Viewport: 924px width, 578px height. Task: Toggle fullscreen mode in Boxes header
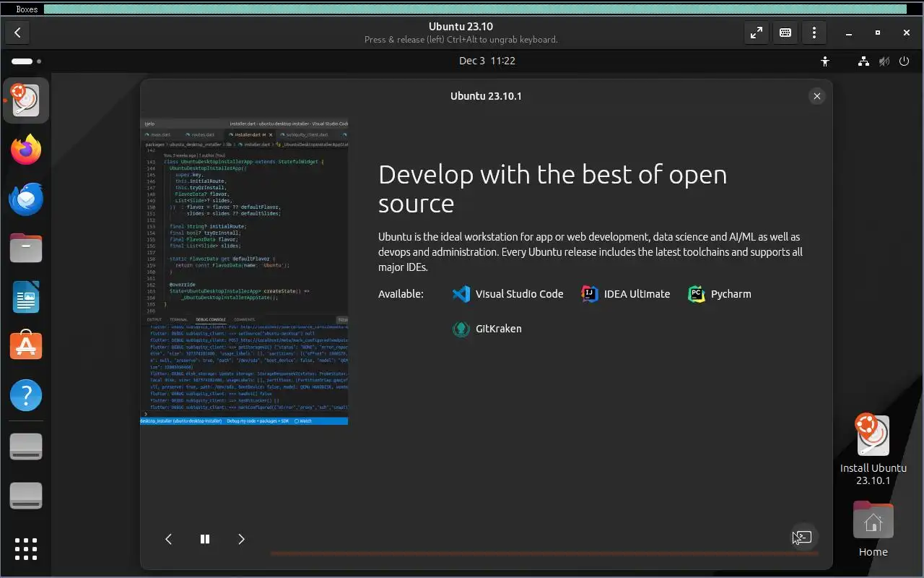click(756, 33)
